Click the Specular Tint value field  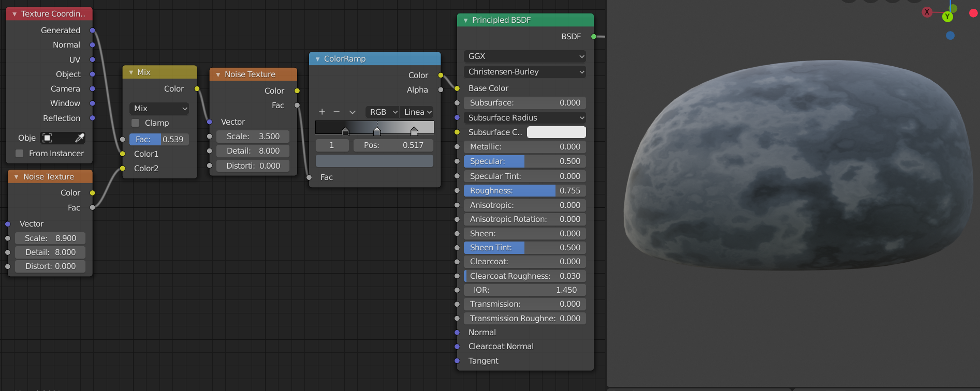[x=525, y=176]
